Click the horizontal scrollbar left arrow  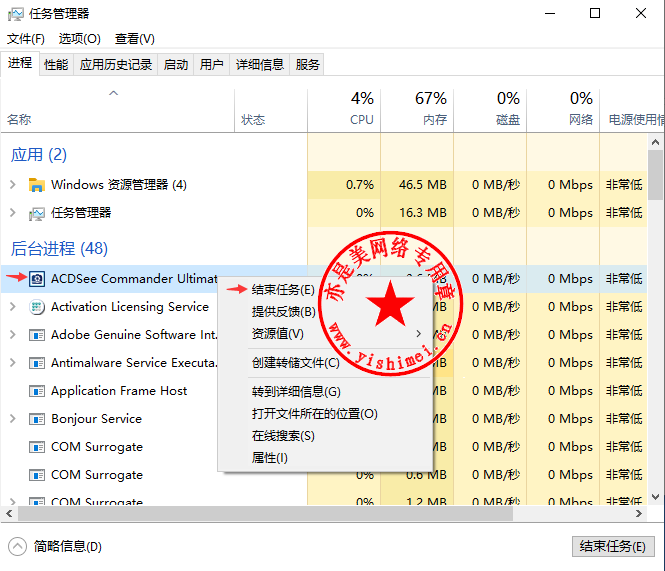click(9, 514)
